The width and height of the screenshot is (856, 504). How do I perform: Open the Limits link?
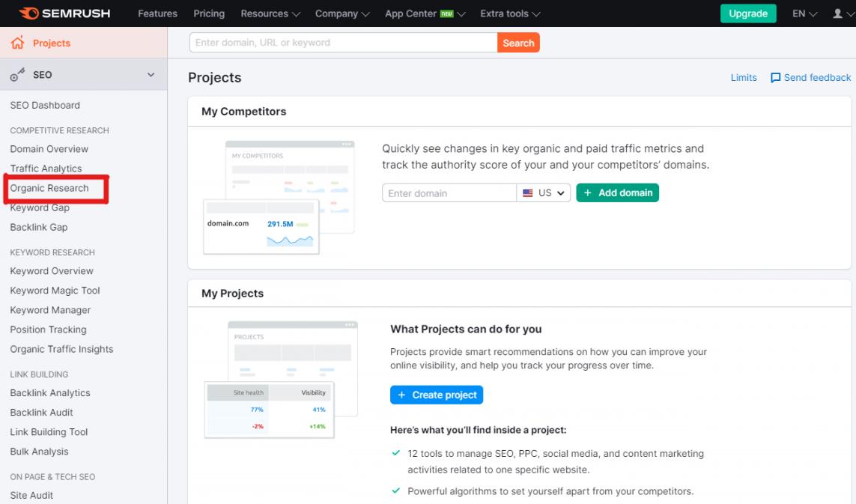[743, 78]
